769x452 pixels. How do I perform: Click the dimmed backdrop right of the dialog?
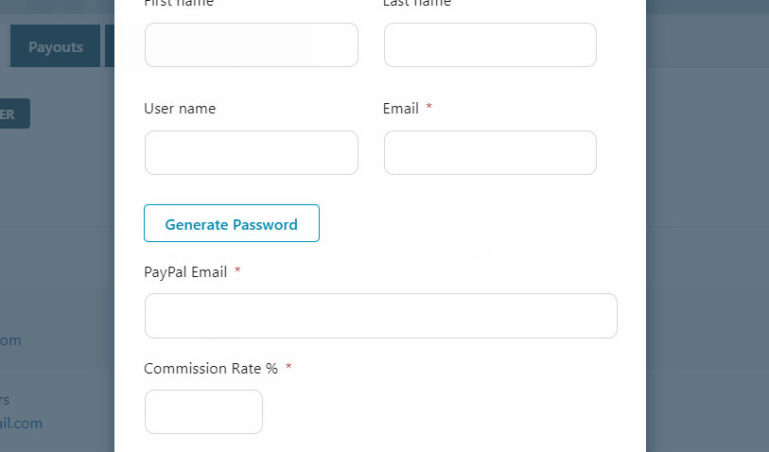[707, 250]
